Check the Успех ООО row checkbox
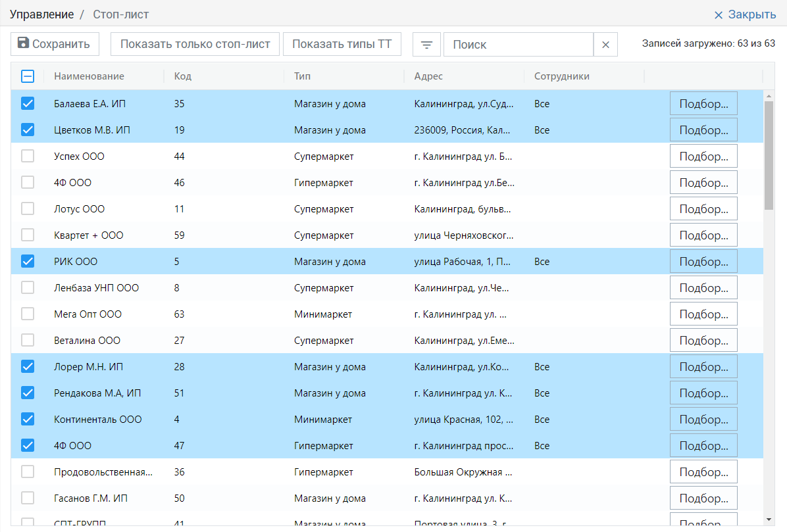Screen dimensions: 787x532 (28, 156)
